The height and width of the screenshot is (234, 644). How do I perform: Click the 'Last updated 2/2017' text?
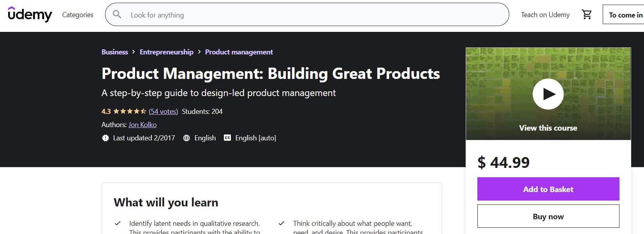[x=144, y=138]
